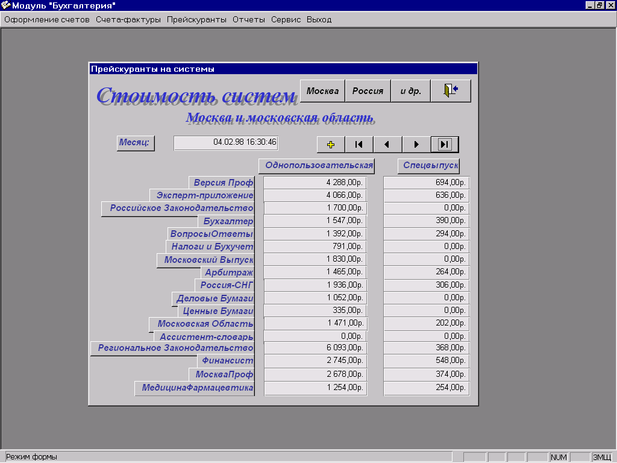Screen dimensions: 617x463
Task: Click the Месяц button
Action: pos(135,143)
